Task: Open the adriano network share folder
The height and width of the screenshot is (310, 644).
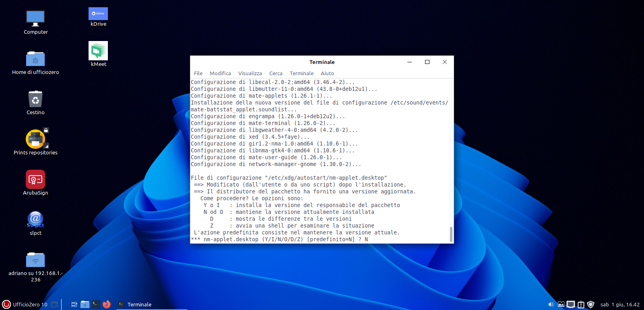Action: point(35,260)
